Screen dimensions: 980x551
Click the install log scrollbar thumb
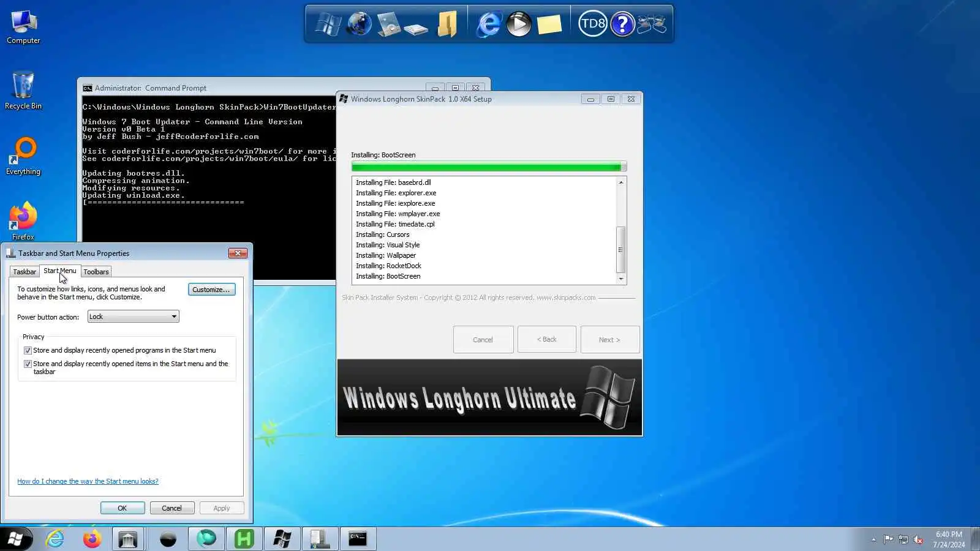(x=621, y=250)
